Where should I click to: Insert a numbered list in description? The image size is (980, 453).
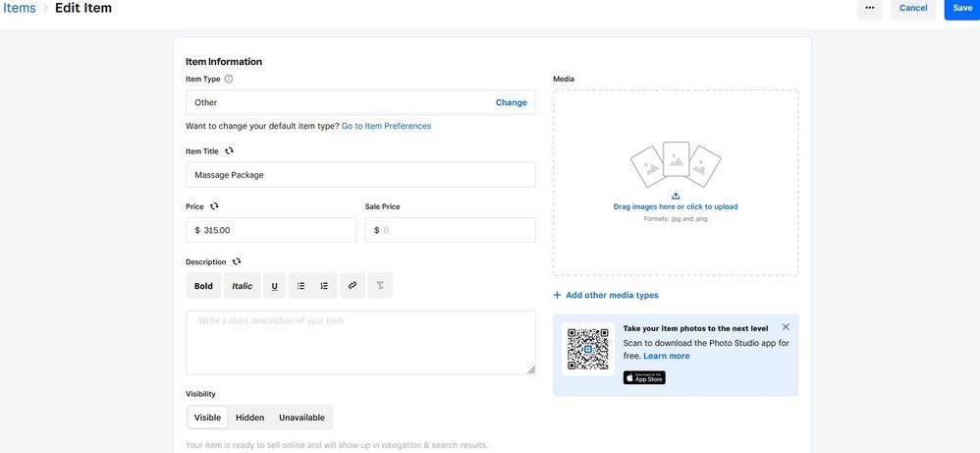point(324,286)
